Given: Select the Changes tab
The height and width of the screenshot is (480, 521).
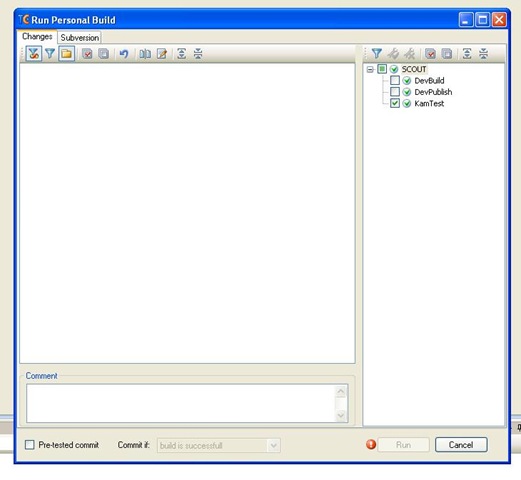Looking at the screenshot, I should coord(37,36).
